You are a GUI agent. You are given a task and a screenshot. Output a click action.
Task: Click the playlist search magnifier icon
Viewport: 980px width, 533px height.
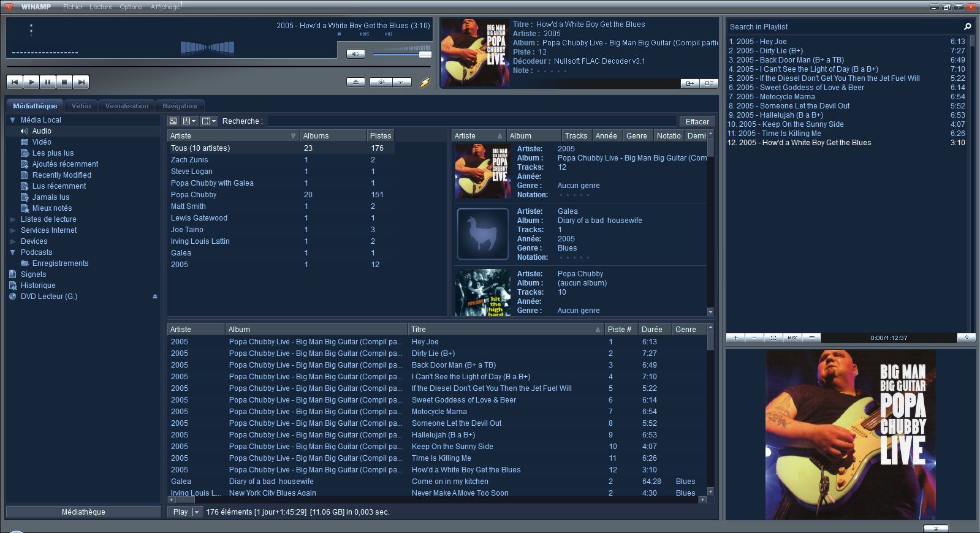click(967, 26)
